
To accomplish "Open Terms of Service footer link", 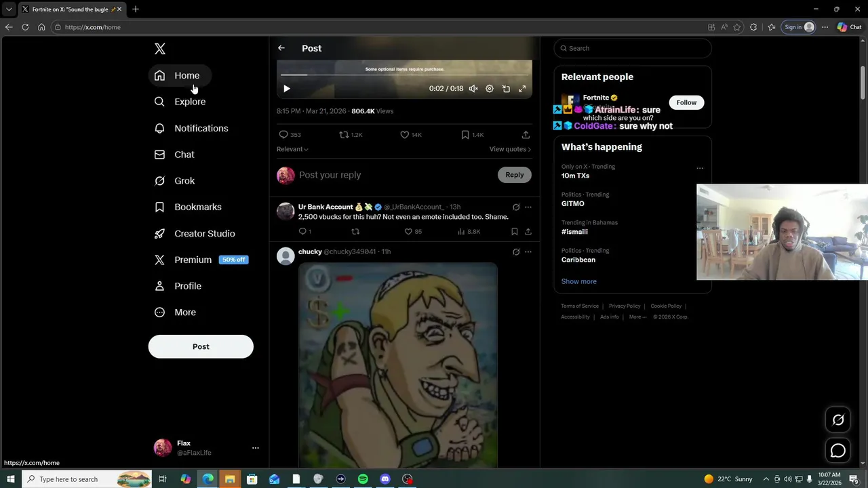I will click(x=580, y=306).
